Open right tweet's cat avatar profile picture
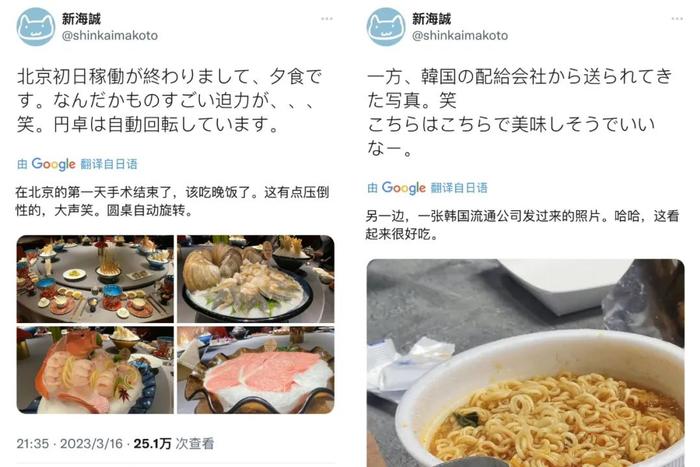This screenshot has height=467, width=700. coord(386,27)
